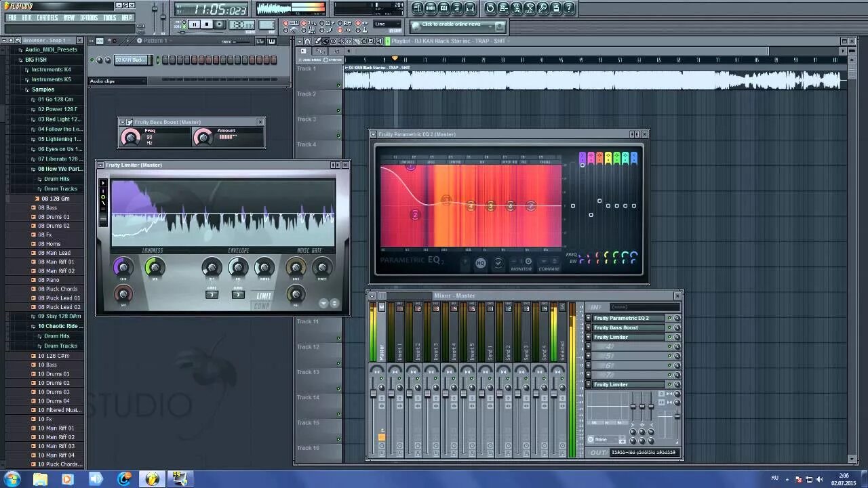Click the transport Record button

click(220, 24)
